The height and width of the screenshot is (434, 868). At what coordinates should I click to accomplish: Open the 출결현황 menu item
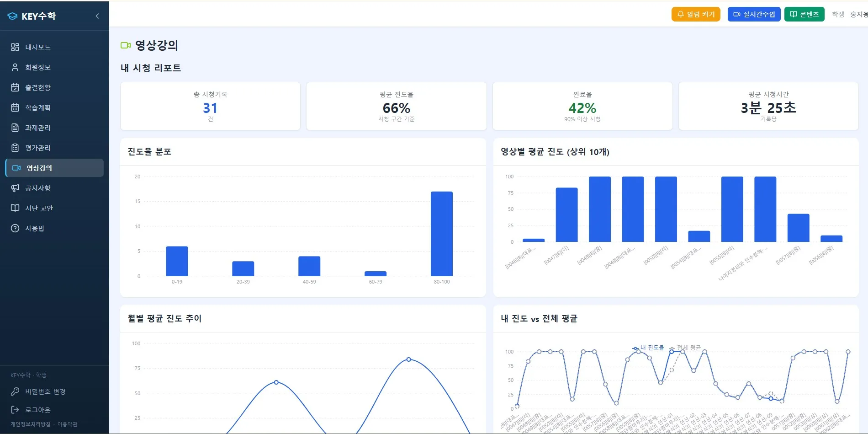point(54,87)
